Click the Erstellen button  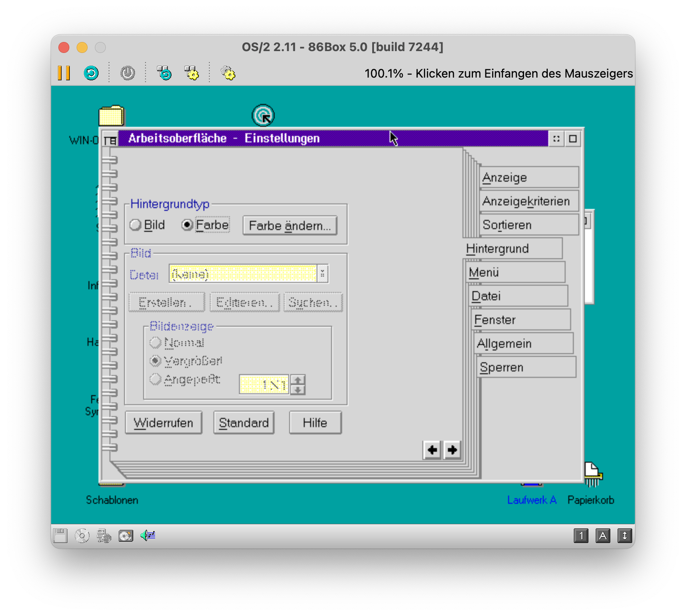pos(166,302)
